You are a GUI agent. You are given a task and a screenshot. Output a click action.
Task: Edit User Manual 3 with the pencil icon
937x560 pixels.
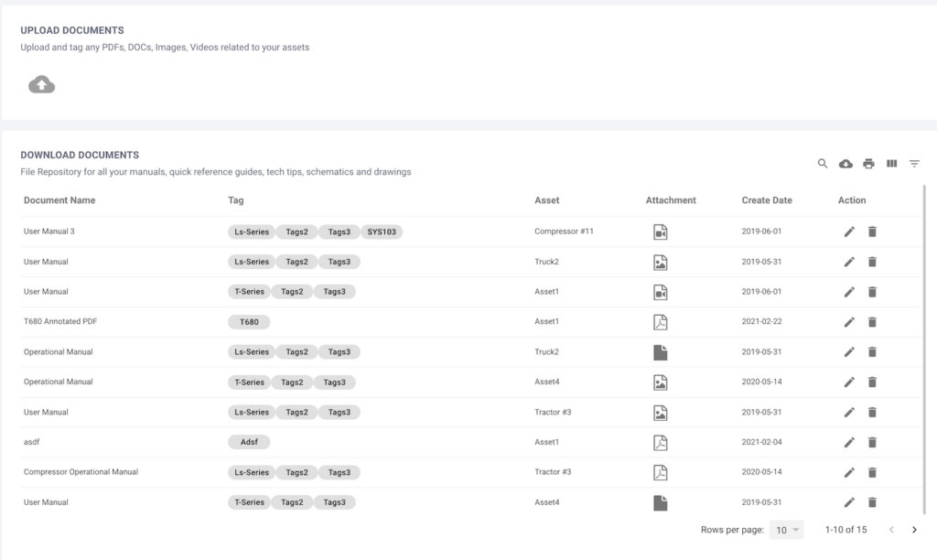(x=849, y=232)
